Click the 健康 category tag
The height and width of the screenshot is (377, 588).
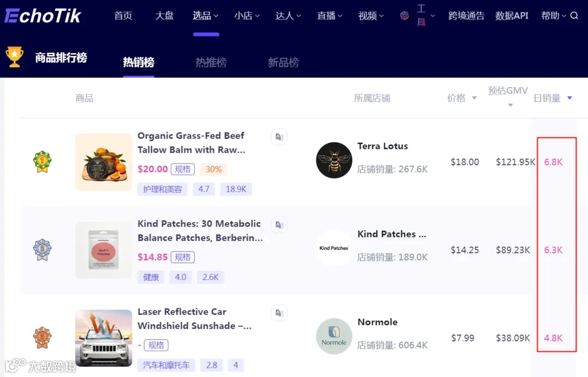151,277
